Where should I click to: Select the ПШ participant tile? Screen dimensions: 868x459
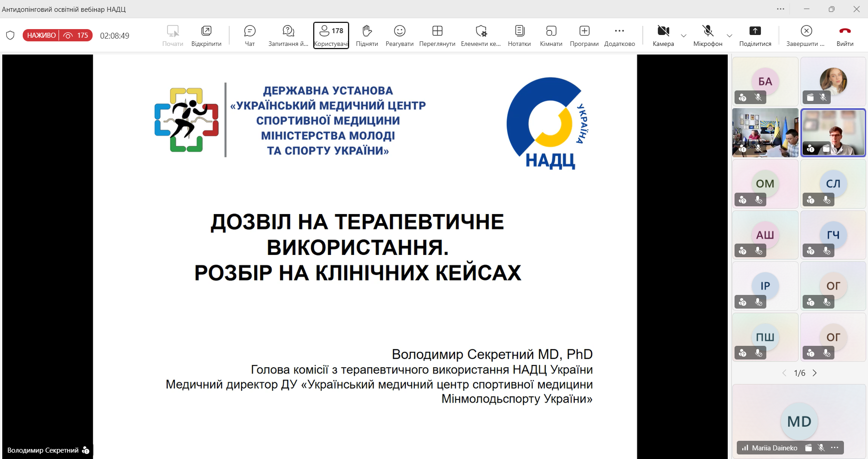765,337
